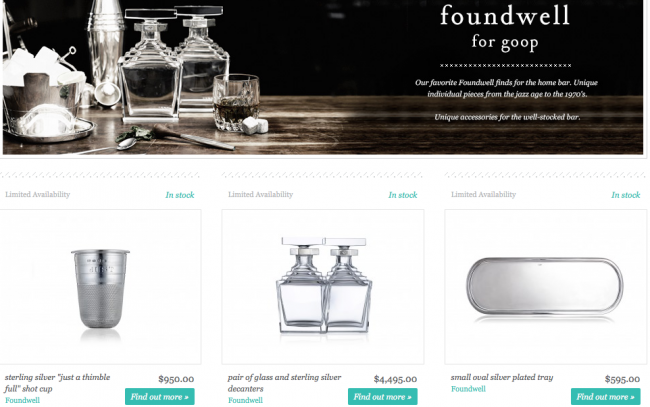Click the foundwell heading text in the banner

tap(505, 15)
